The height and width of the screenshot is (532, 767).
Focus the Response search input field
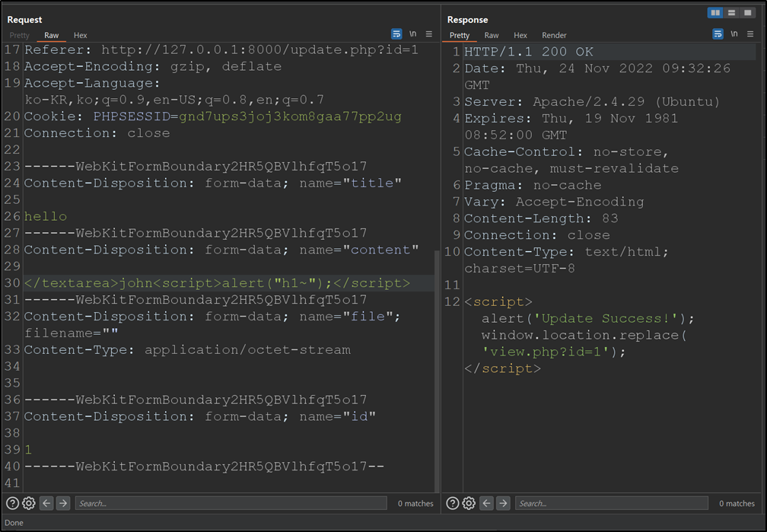612,503
